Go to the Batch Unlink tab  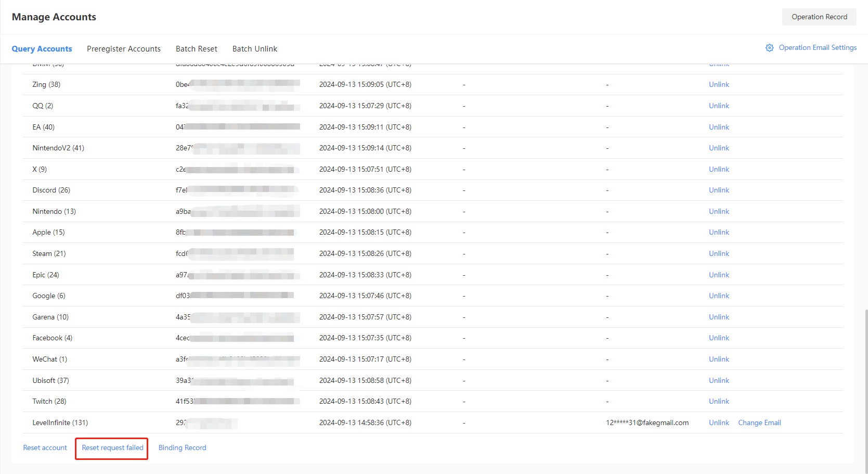254,49
